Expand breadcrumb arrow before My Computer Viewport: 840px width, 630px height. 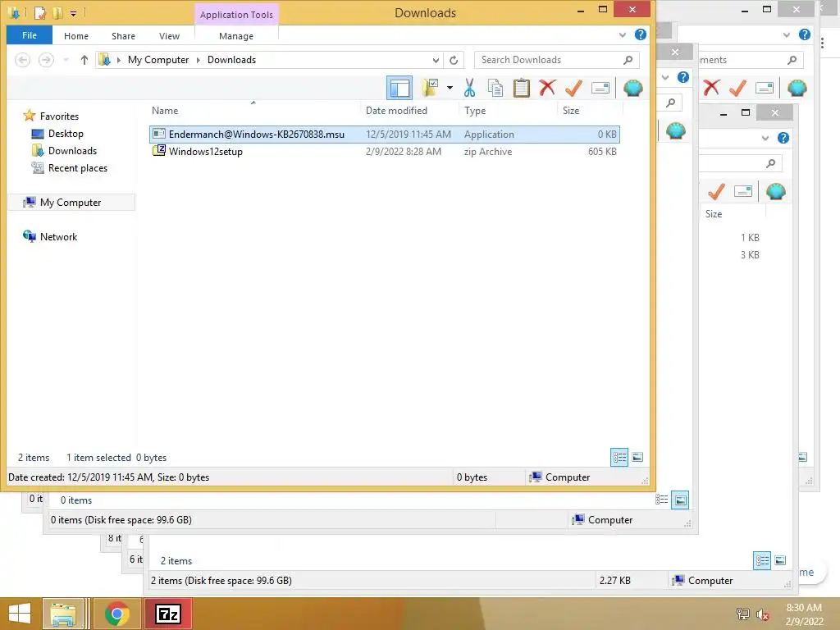(118, 60)
